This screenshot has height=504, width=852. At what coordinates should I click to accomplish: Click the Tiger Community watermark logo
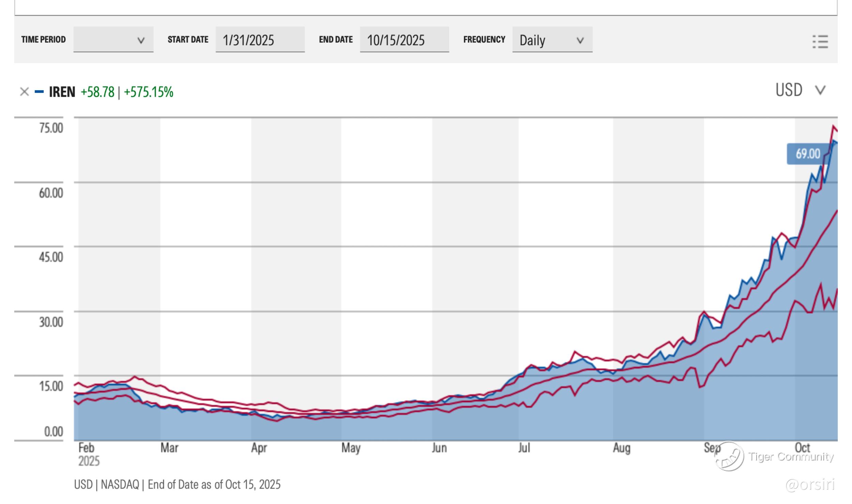coord(729,457)
